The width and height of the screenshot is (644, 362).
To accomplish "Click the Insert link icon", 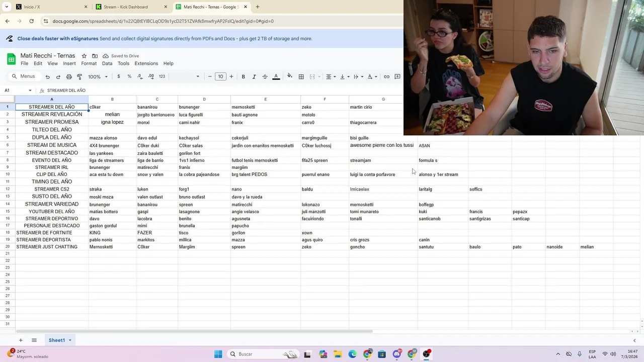I will 386,76.
